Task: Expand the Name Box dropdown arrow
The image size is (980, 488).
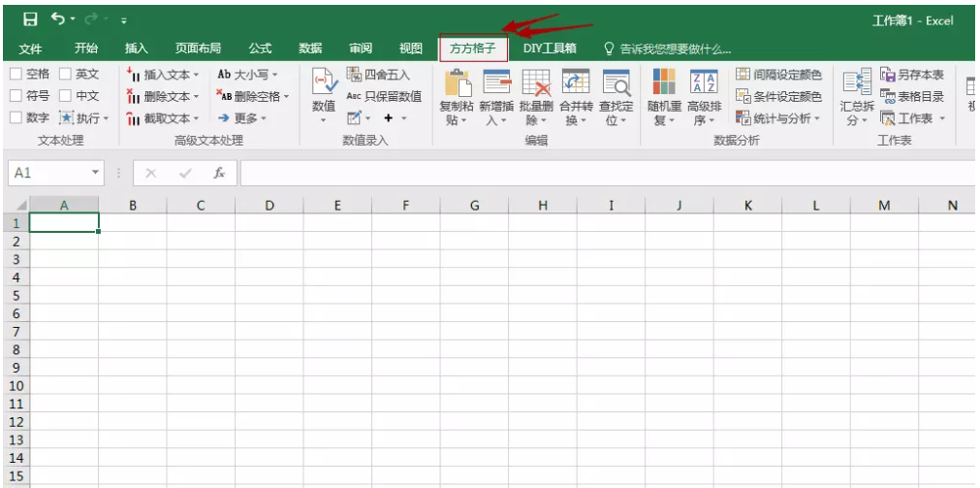Action: pyautogui.click(x=95, y=173)
